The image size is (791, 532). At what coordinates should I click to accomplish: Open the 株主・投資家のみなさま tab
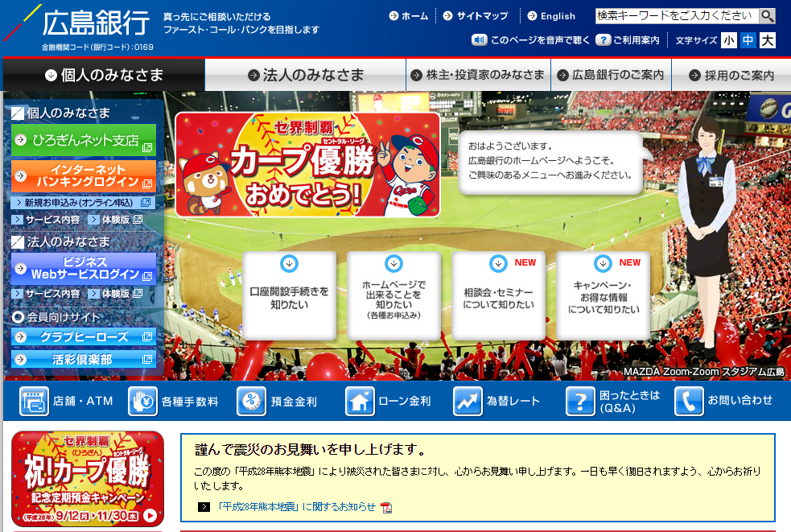478,75
